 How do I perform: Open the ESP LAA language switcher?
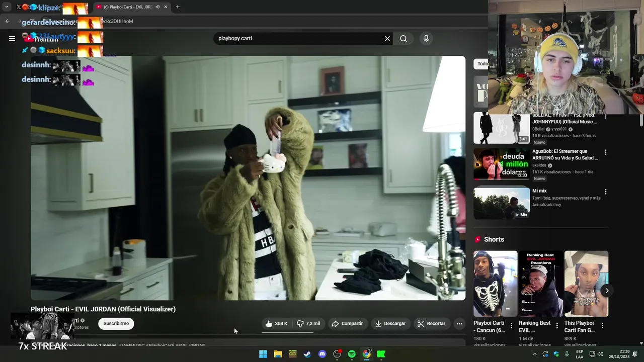pyautogui.click(x=580, y=354)
